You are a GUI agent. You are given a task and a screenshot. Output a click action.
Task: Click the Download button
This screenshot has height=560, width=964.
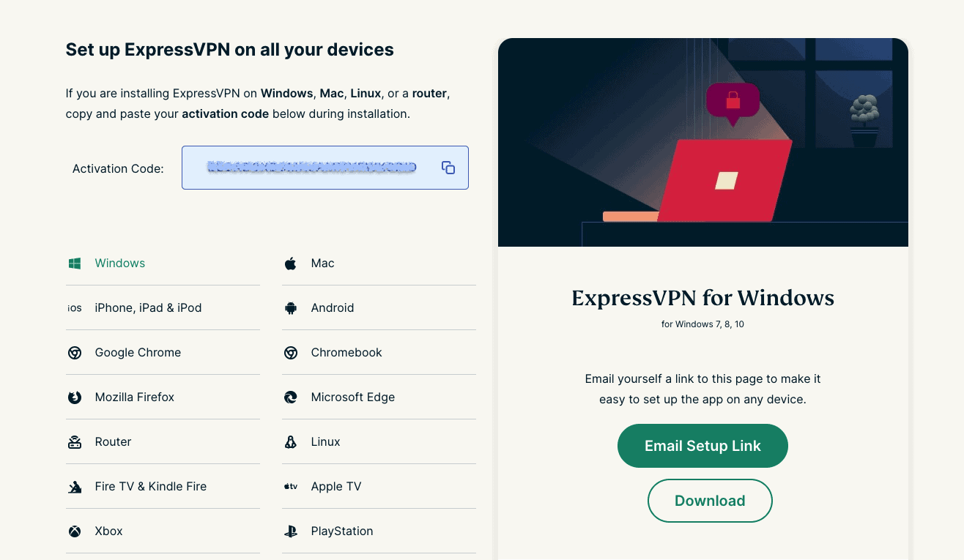pyautogui.click(x=710, y=501)
